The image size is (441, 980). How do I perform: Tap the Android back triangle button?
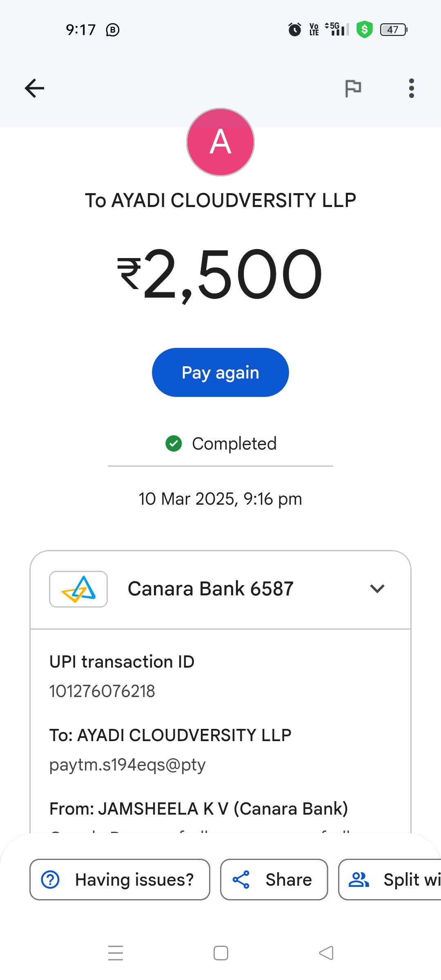pyautogui.click(x=326, y=953)
